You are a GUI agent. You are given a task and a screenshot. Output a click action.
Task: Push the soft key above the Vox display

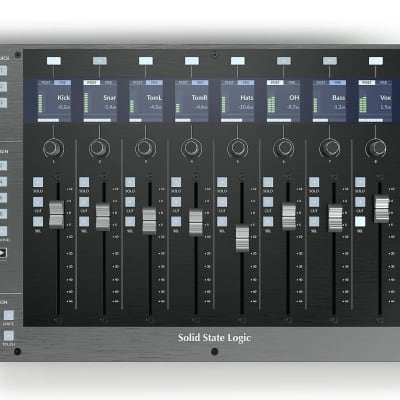pos(376,61)
